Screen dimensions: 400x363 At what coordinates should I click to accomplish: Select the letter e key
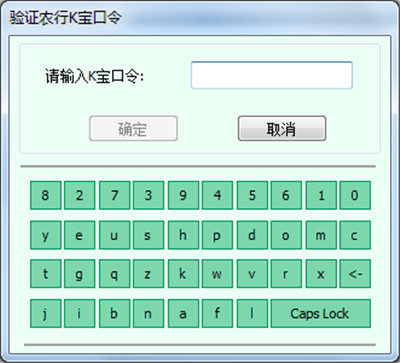[x=80, y=235]
